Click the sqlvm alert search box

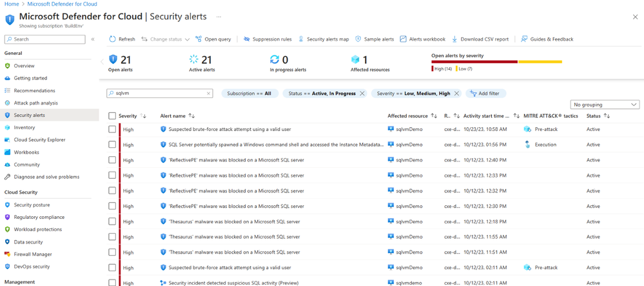160,94
